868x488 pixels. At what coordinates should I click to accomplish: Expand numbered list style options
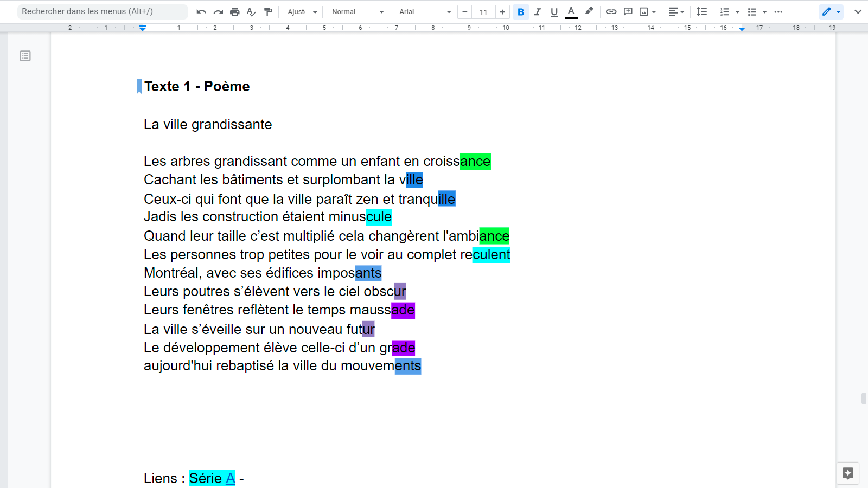737,11
